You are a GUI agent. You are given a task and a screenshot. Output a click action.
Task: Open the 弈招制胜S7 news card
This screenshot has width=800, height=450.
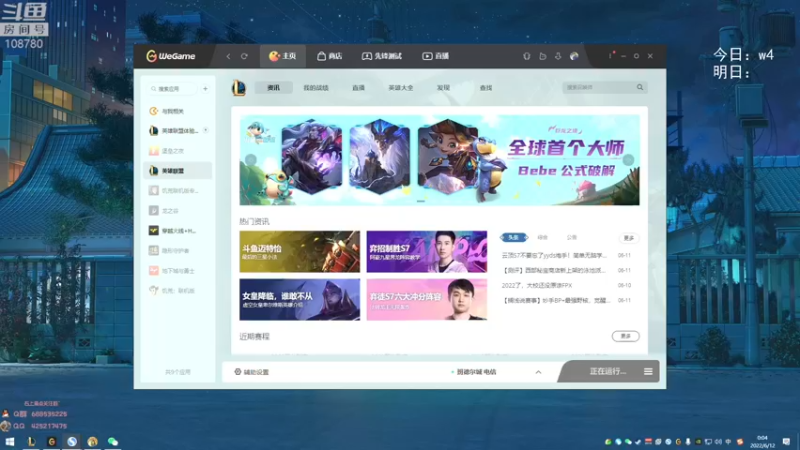[427, 252]
